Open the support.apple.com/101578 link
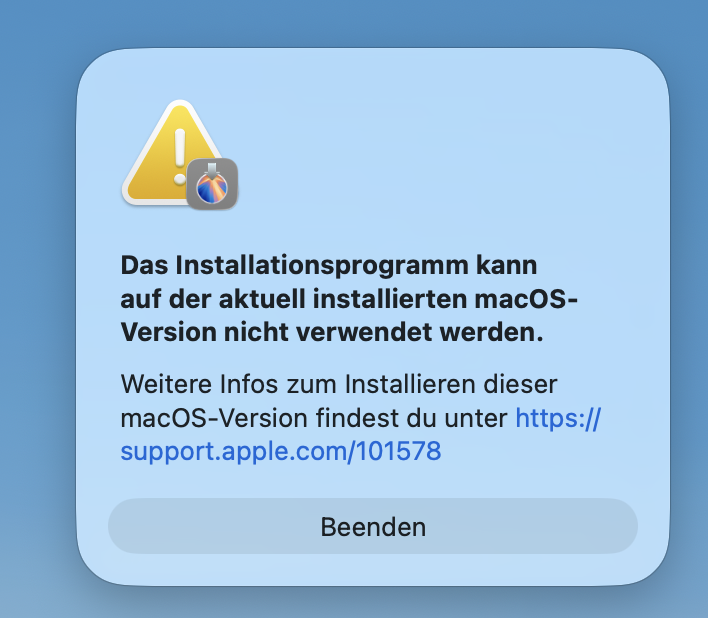The image size is (708, 618). (x=281, y=451)
